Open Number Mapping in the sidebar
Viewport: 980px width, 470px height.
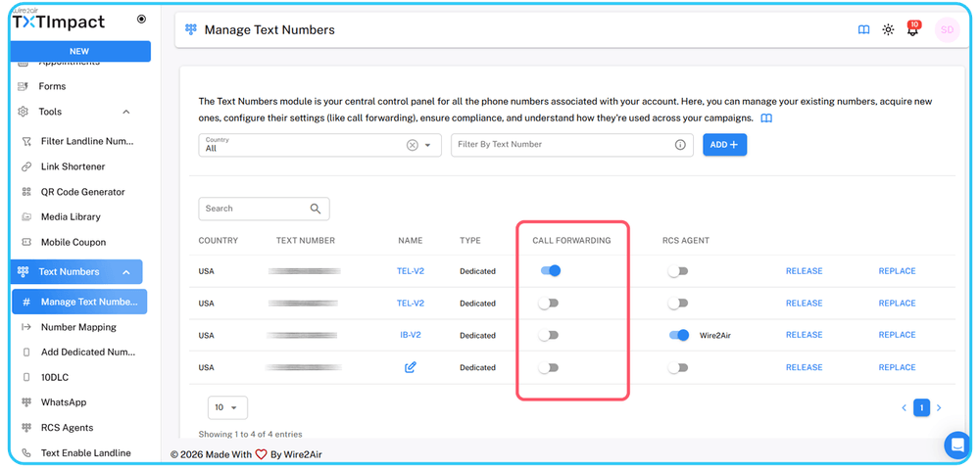pyautogui.click(x=78, y=327)
